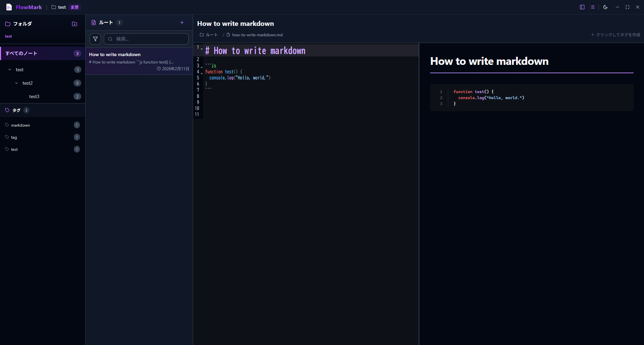Open the ルート breadcrumb link
The height and width of the screenshot is (345, 644).
click(211, 35)
